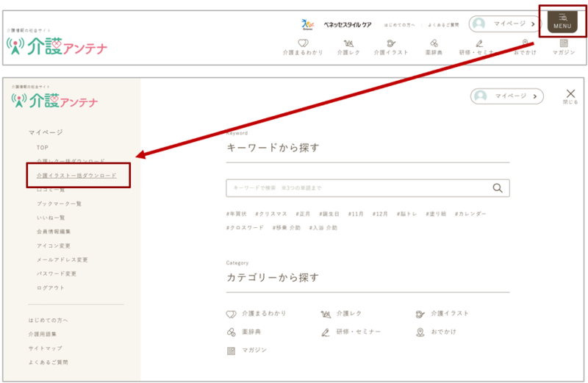
Task: Open サイトマップ link in sidebar footer
Action: click(45, 348)
